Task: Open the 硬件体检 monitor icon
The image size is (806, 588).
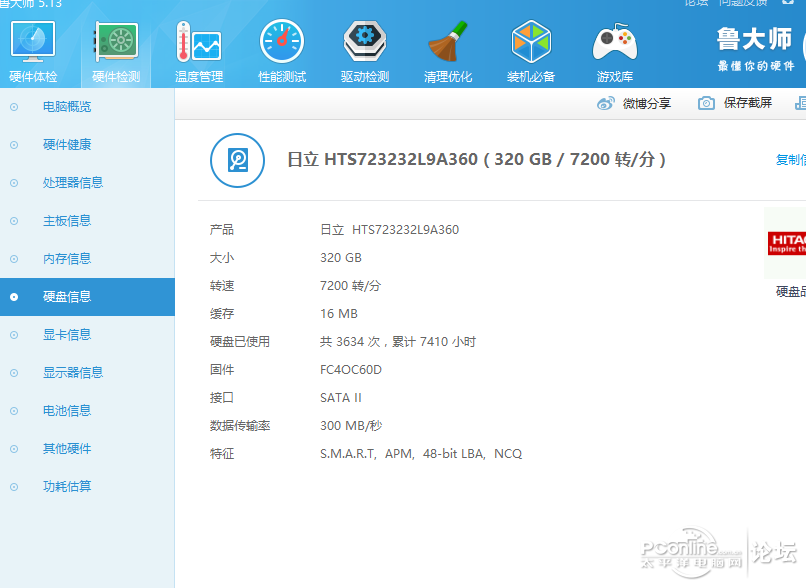Action: coord(33,42)
